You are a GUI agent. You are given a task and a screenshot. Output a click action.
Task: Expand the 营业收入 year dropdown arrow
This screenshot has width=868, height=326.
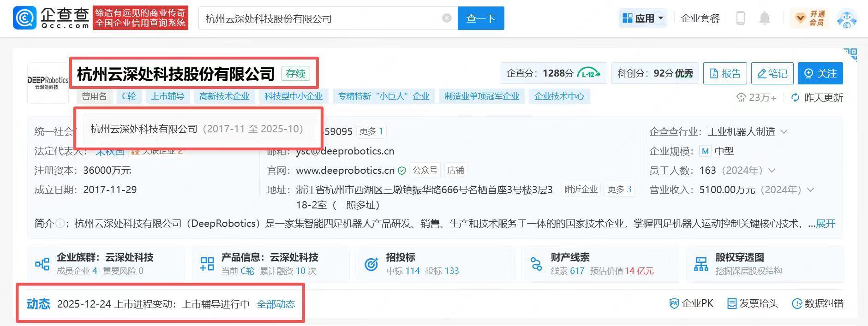click(x=811, y=190)
